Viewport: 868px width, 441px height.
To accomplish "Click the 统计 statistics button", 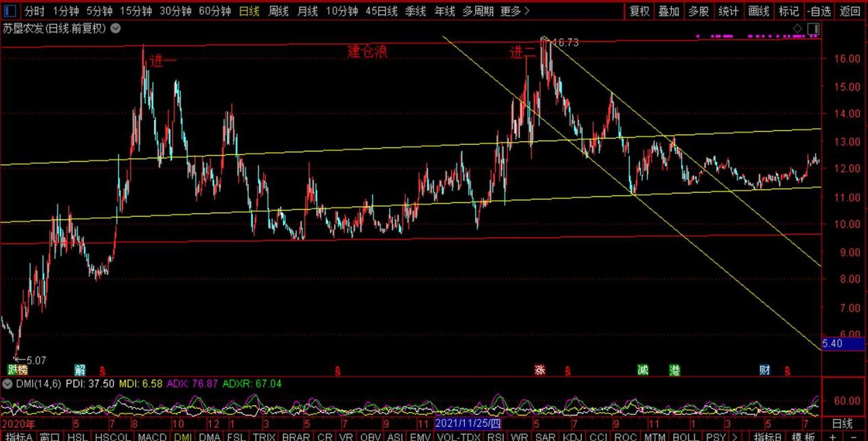I will [728, 11].
